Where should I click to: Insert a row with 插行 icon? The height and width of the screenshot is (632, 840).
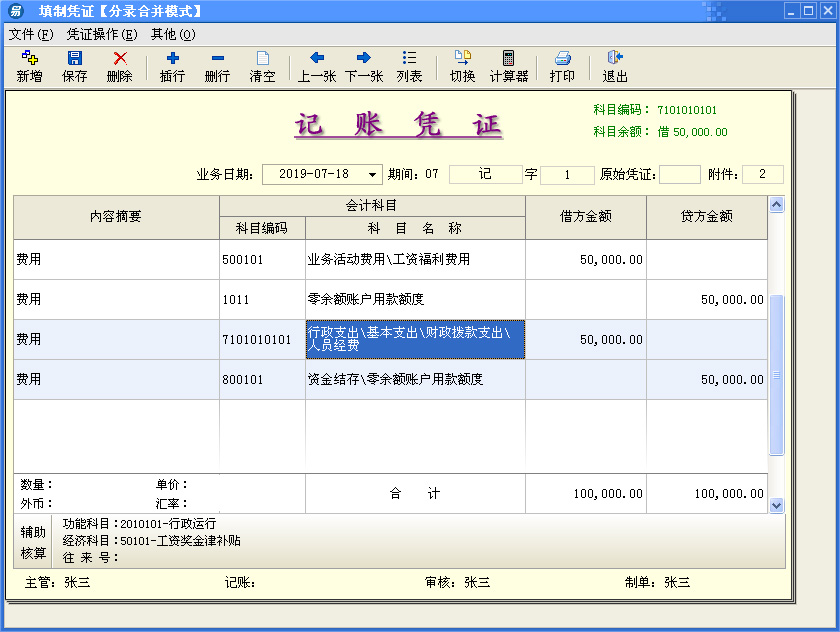click(172, 66)
